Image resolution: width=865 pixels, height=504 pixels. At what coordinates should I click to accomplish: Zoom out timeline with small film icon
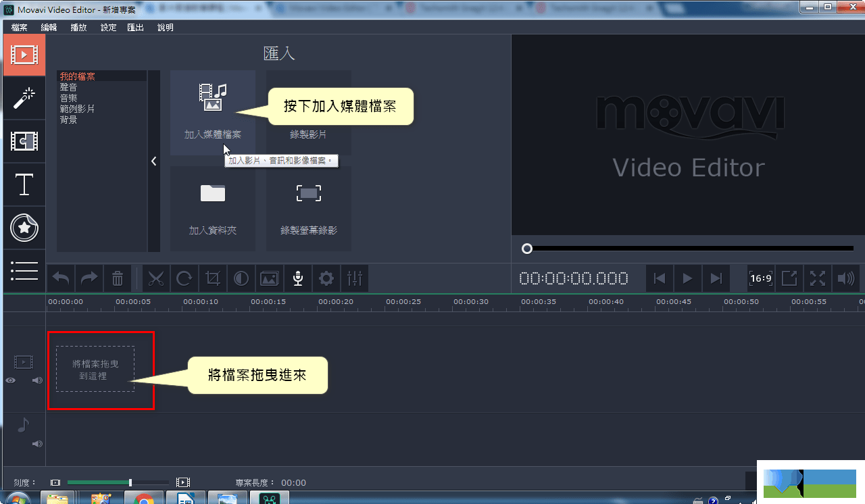click(x=55, y=482)
